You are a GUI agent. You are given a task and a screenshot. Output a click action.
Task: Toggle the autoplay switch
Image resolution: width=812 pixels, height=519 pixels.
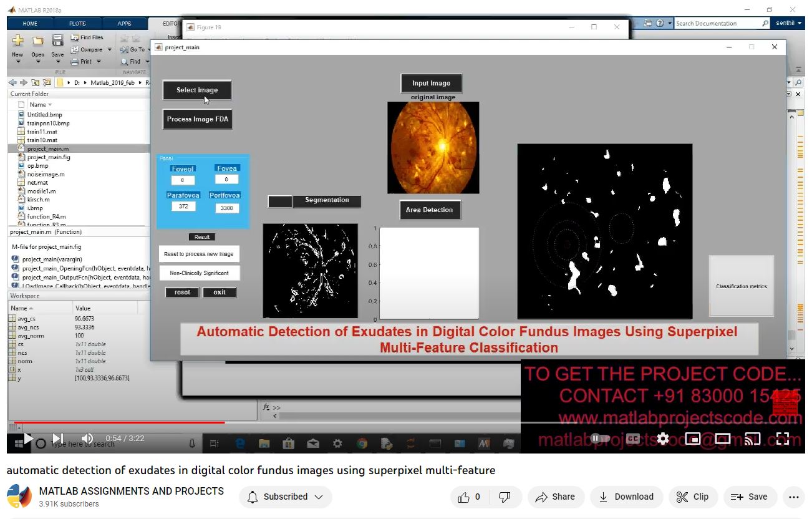[600, 439]
